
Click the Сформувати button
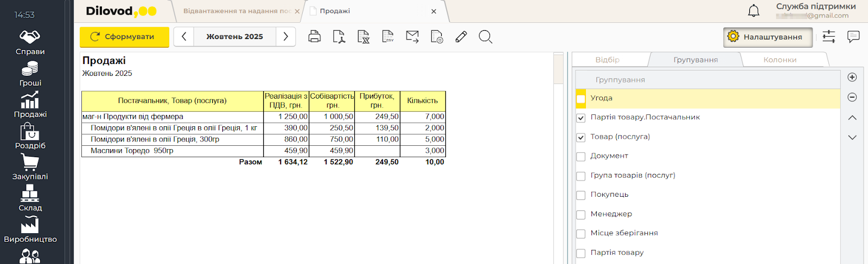click(x=124, y=37)
